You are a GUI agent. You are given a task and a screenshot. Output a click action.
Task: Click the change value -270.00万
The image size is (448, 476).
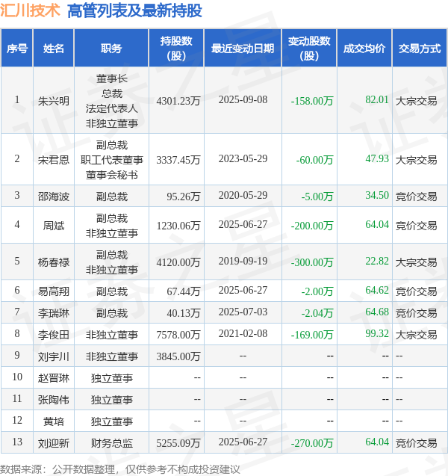coord(312,443)
